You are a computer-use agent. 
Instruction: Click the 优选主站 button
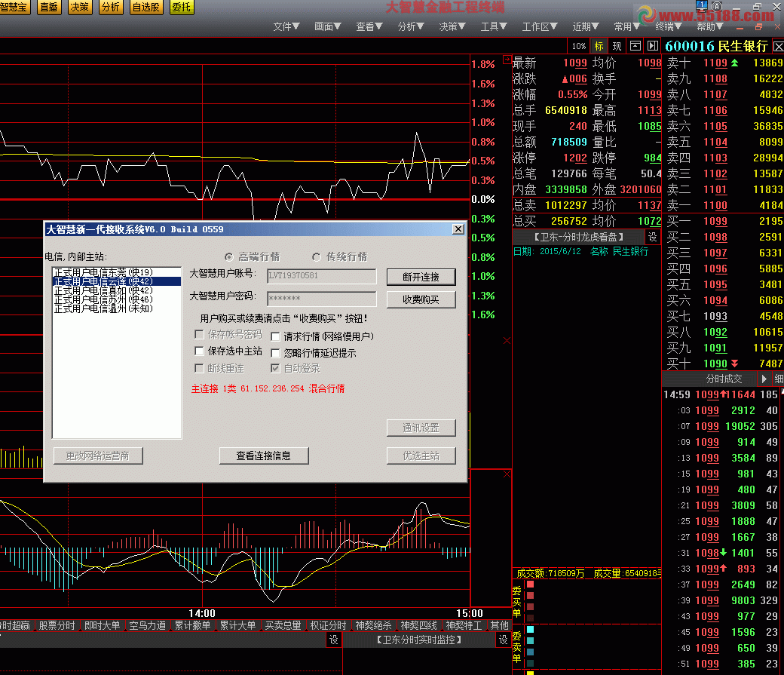[x=421, y=456]
